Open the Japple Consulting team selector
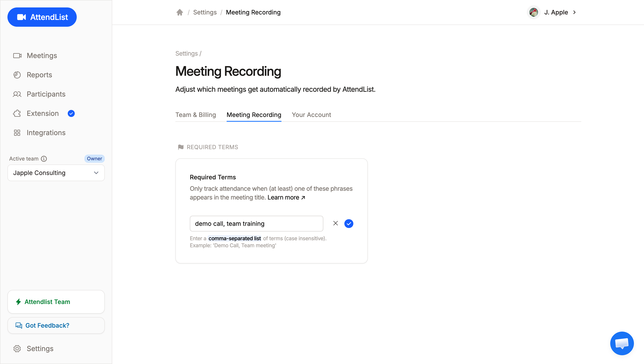The image size is (644, 364). point(56,173)
